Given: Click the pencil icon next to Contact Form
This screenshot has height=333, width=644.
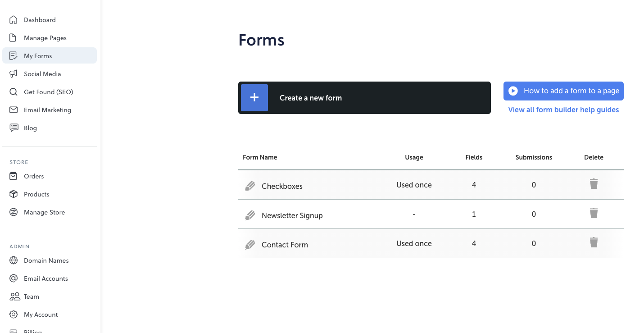Looking at the screenshot, I should coord(250,245).
